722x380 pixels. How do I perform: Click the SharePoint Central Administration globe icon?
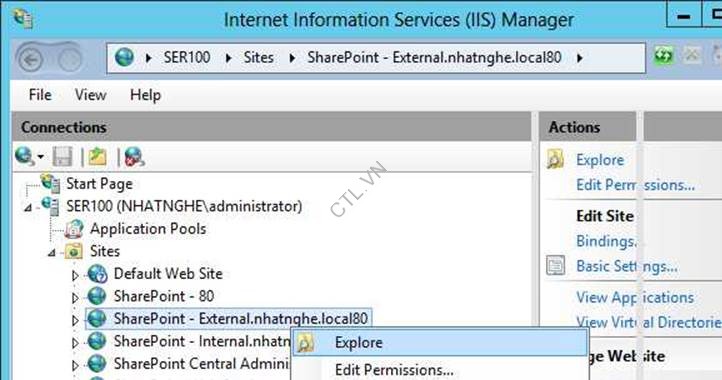coord(97,363)
